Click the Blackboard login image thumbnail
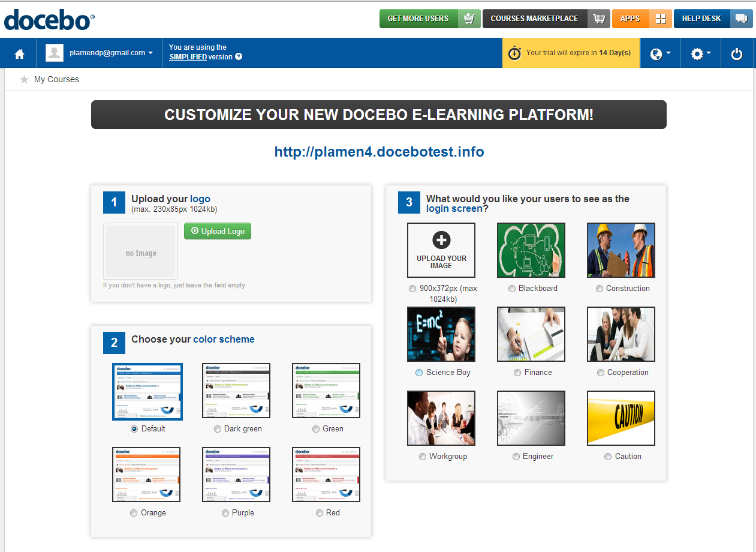756x552 pixels. pyautogui.click(x=531, y=250)
